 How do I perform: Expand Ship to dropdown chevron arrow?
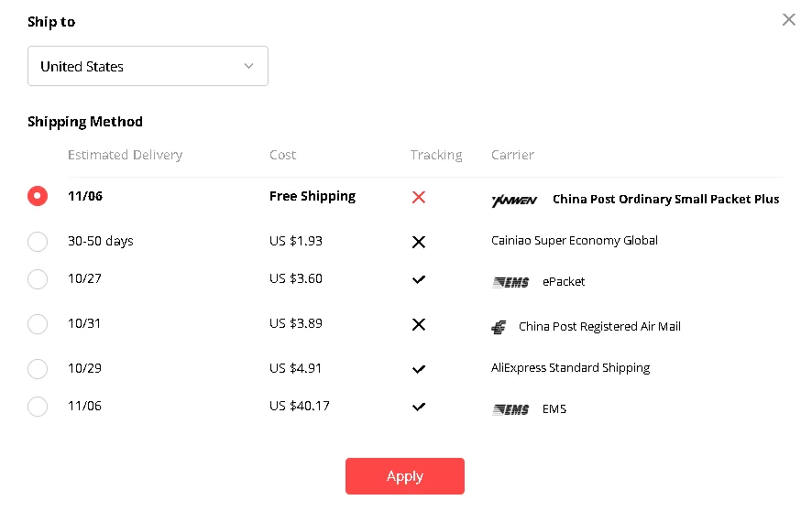pos(248,66)
